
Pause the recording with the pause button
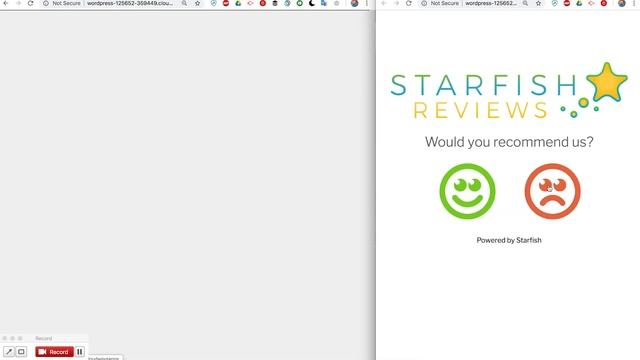point(80,352)
